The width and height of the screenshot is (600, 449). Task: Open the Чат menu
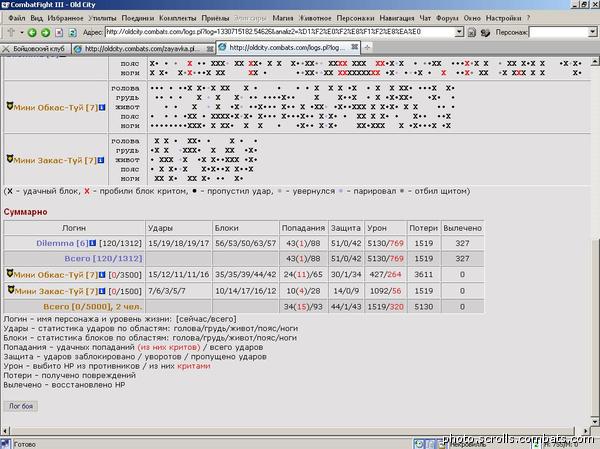point(425,18)
